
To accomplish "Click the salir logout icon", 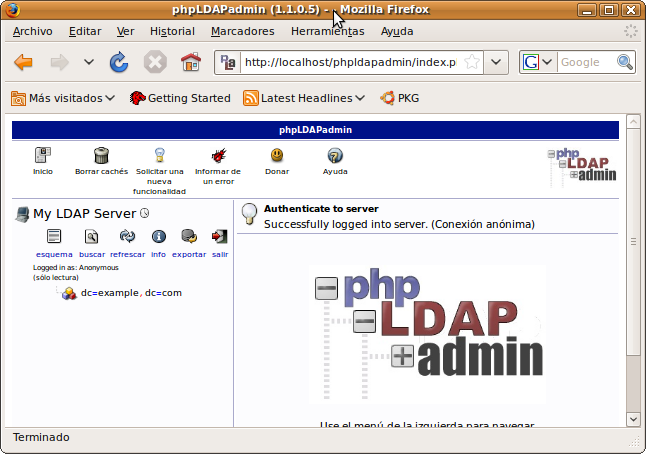I will [220, 237].
